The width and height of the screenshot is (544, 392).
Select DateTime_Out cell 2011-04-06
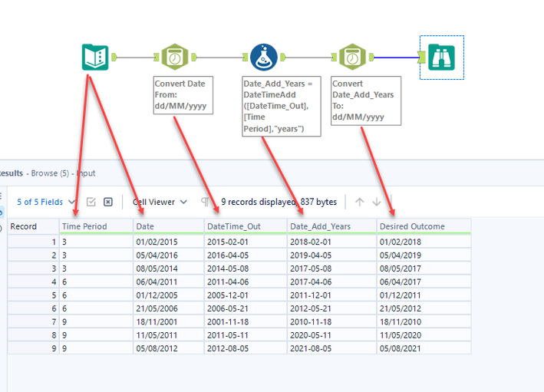(x=246, y=282)
